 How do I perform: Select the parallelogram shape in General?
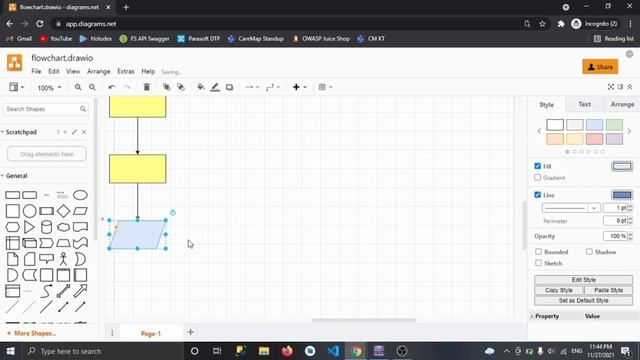(80, 211)
